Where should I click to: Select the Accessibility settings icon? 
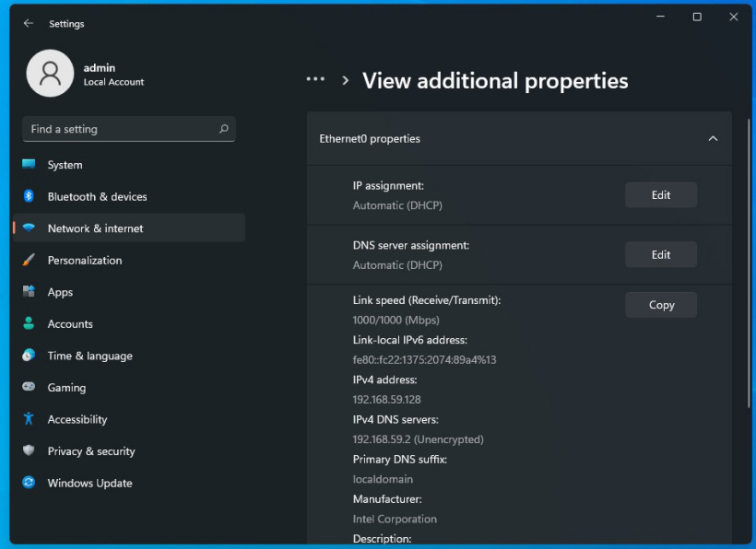click(x=30, y=419)
